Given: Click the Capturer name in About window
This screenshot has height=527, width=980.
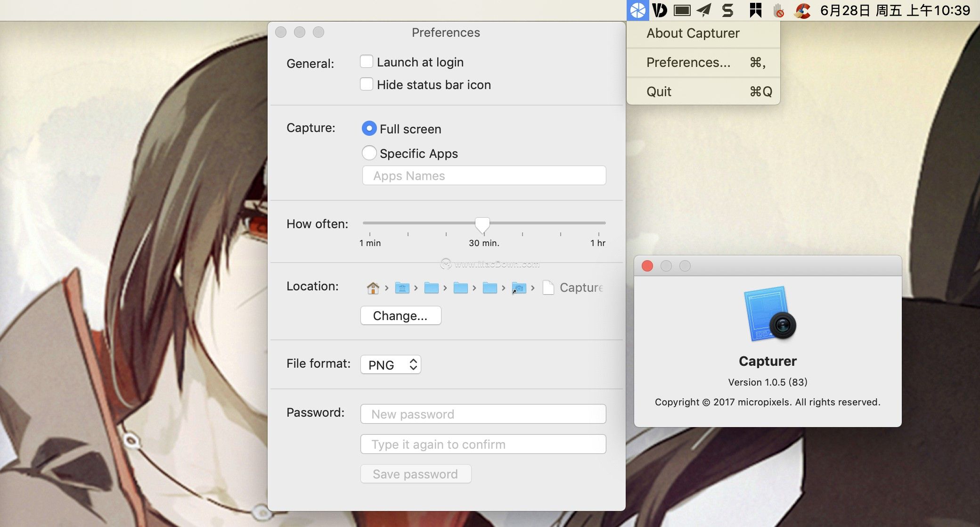Looking at the screenshot, I should coord(768,361).
